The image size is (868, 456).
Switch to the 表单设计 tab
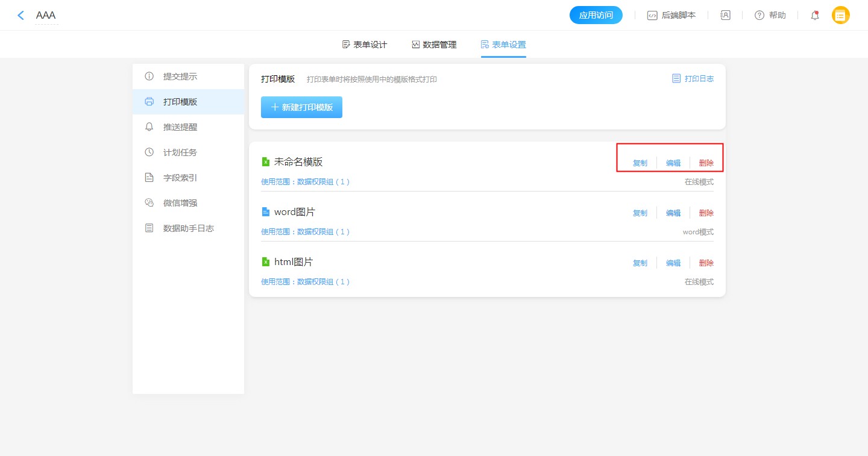pos(364,45)
